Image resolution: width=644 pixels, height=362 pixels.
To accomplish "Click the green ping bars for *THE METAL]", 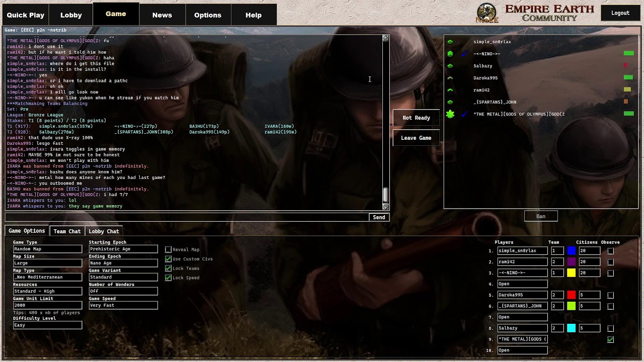I will pos(628,114).
